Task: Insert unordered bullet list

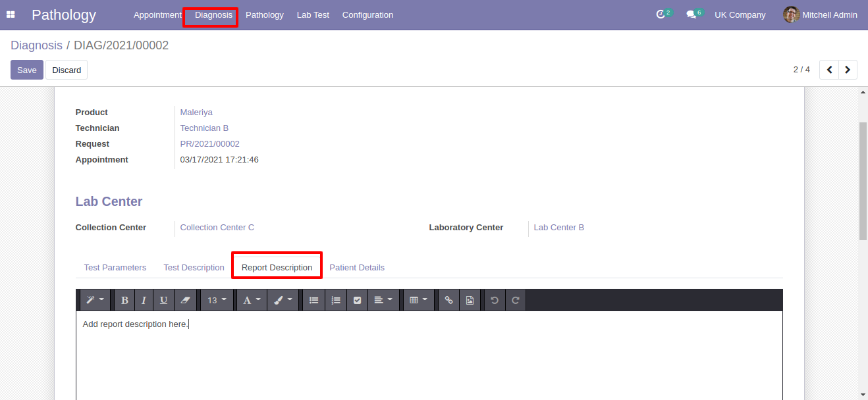Action: pos(314,300)
